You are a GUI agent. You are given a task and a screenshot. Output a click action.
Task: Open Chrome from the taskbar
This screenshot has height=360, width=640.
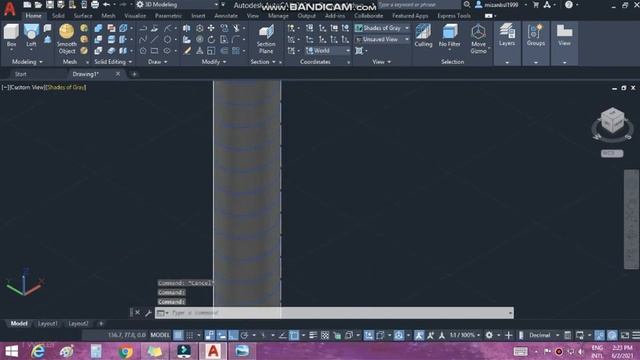pyautogui.click(x=126, y=351)
